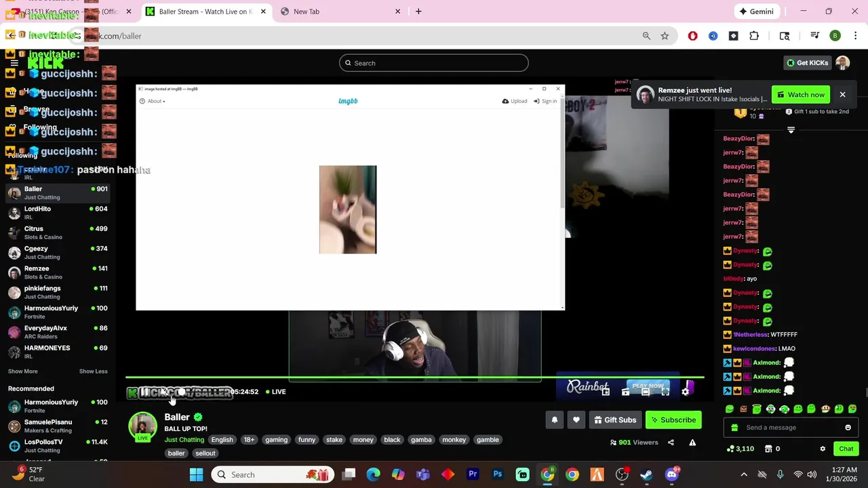Click the 3,110 channel points balance

pyautogui.click(x=740, y=449)
